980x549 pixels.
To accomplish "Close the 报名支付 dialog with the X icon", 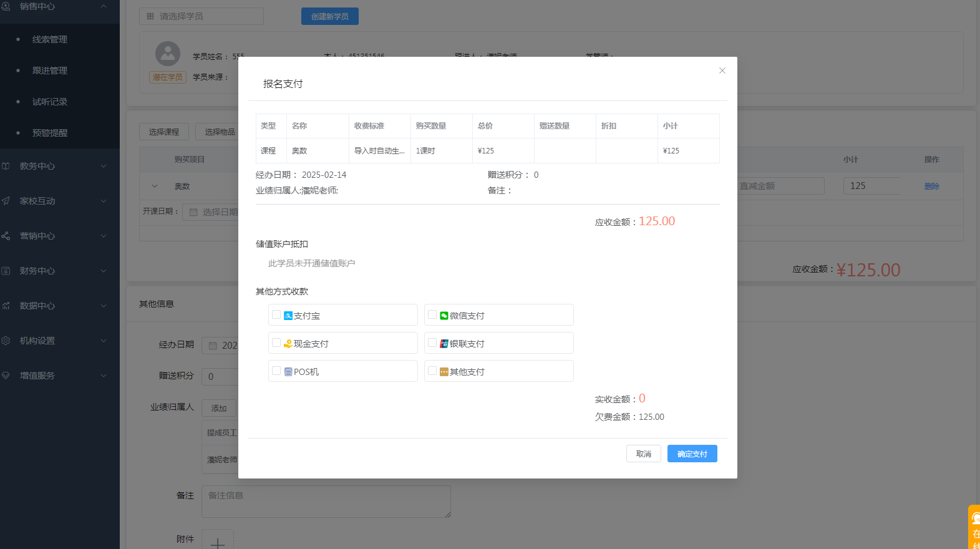I will [722, 70].
